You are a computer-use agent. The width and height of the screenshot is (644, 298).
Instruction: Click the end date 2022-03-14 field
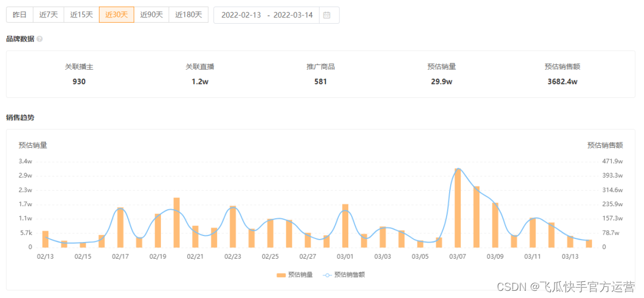point(293,15)
